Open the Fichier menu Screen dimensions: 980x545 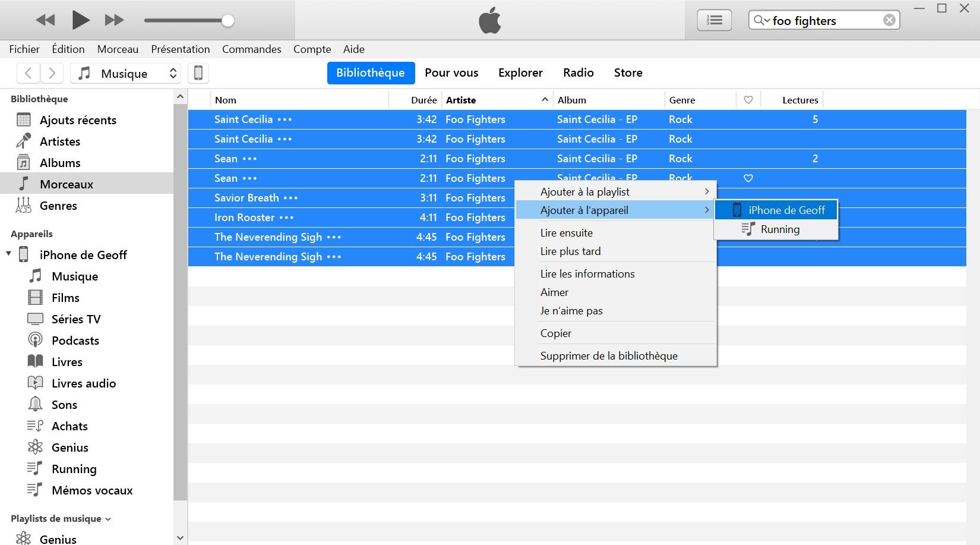[x=24, y=49]
